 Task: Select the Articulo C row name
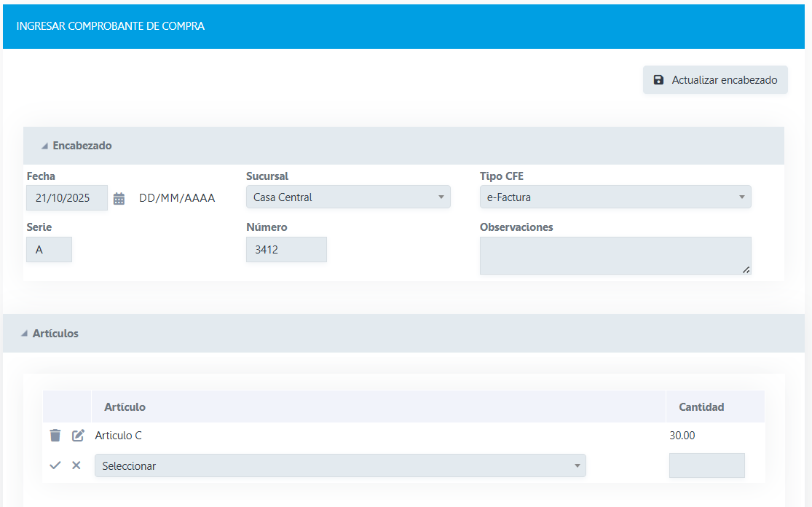click(x=119, y=436)
